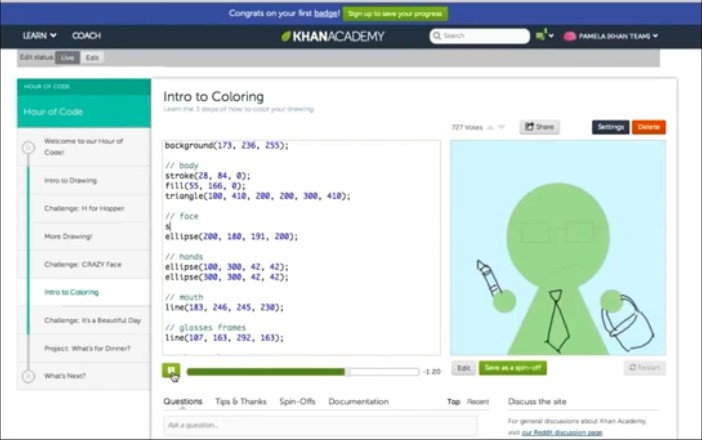702x440 pixels.
Task: Click the Save as a spin-off button
Action: click(512, 368)
